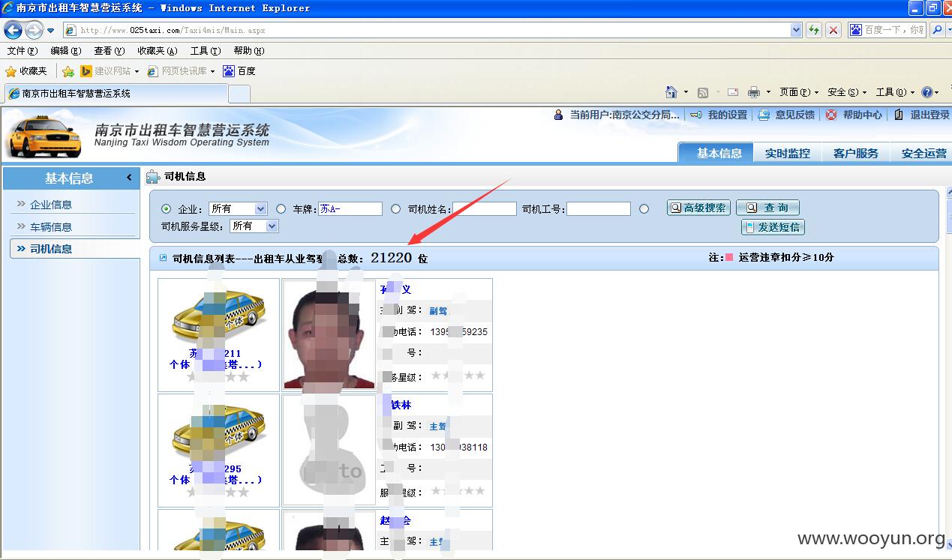The width and height of the screenshot is (952, 560).
Task: Click the current user person icon
Action: pos(558,115)
